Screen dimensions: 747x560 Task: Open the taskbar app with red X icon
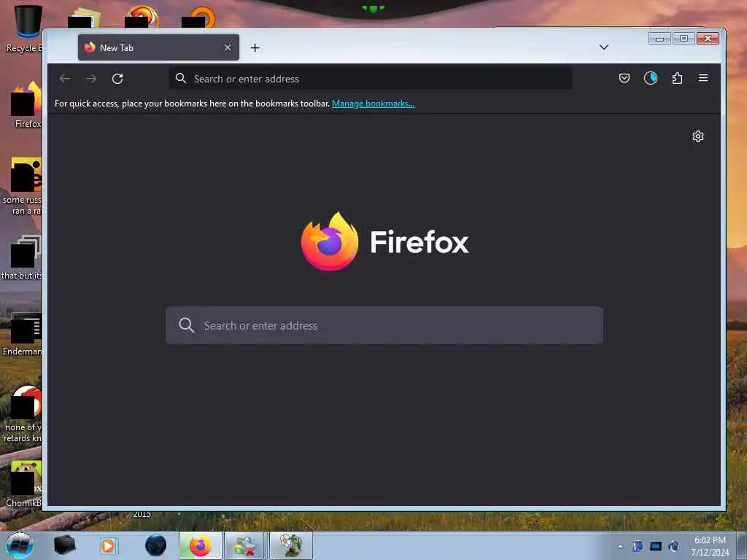[244, 545]
